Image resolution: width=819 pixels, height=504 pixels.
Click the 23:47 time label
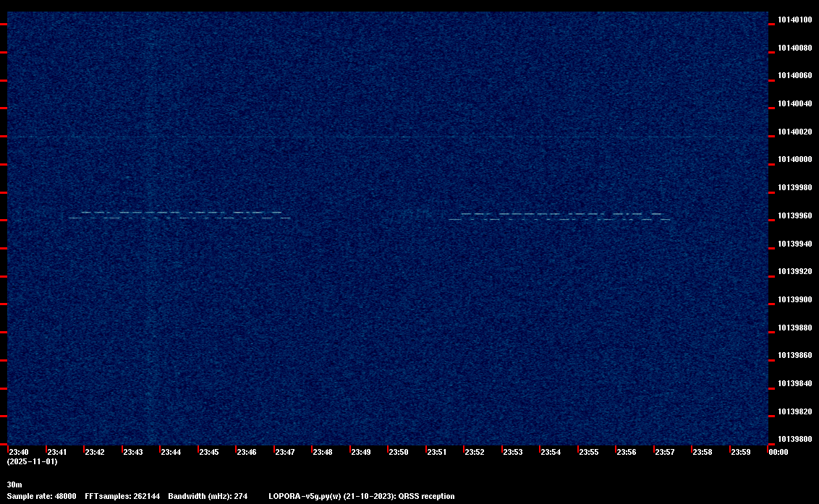(284, 452)
